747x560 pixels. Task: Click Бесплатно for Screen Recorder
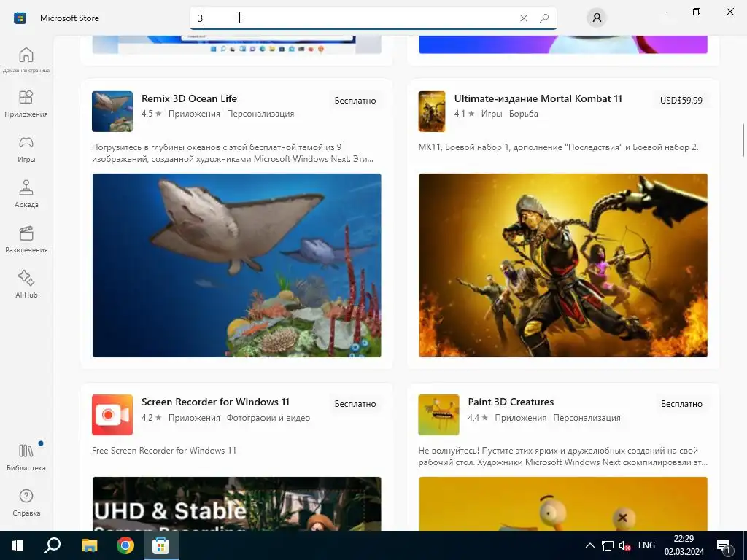(355, 404)
